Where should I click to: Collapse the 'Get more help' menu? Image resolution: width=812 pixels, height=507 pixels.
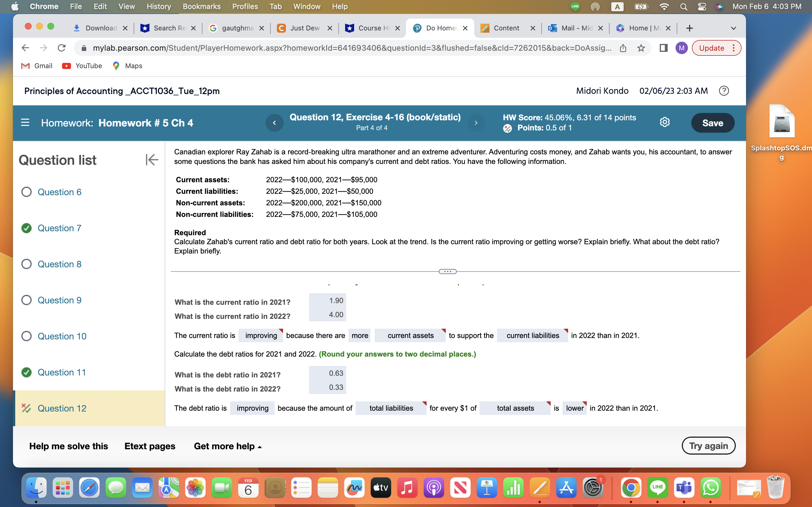click(228, 446)
